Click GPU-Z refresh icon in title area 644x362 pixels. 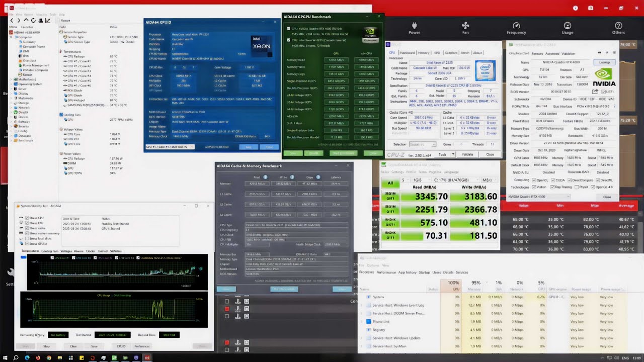coord(607,53)
